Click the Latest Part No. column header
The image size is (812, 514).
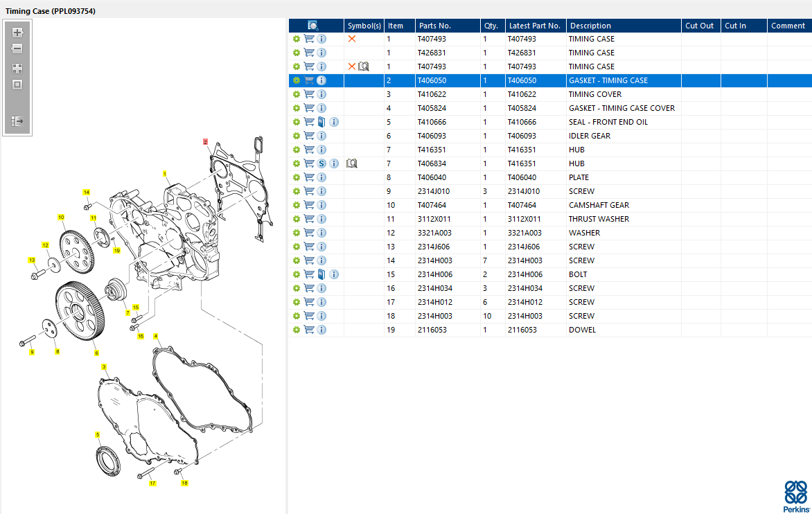pos(534,26)
